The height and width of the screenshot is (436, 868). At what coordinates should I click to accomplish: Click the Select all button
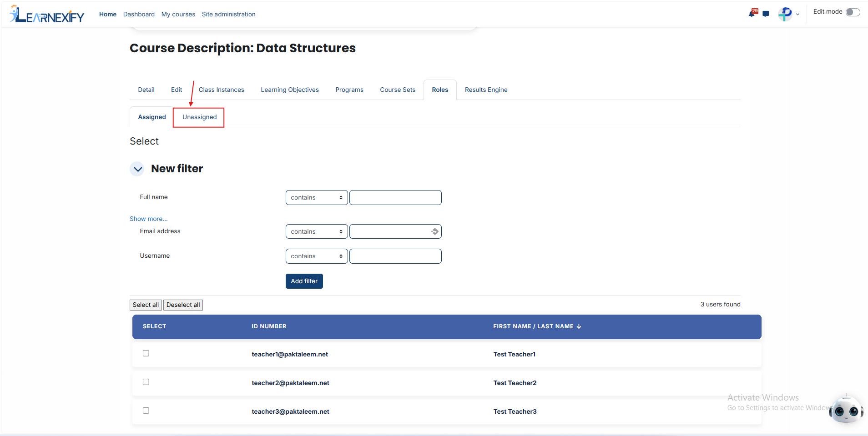(146, 305)
